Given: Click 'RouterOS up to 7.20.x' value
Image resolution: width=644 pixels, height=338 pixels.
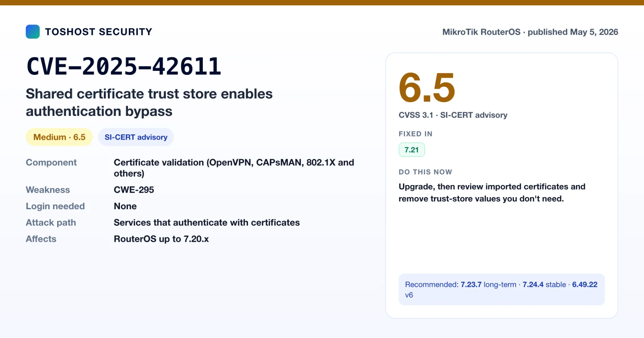Looking at the screenshot, I should (161, 239).
